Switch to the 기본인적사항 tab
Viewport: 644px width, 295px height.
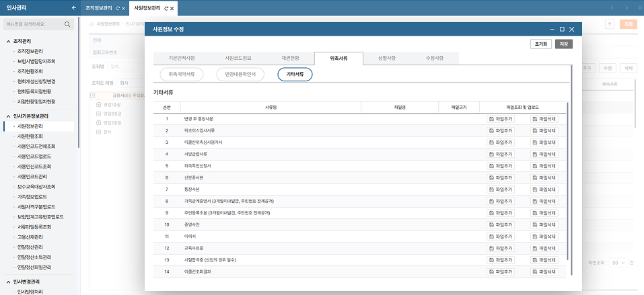182,58
